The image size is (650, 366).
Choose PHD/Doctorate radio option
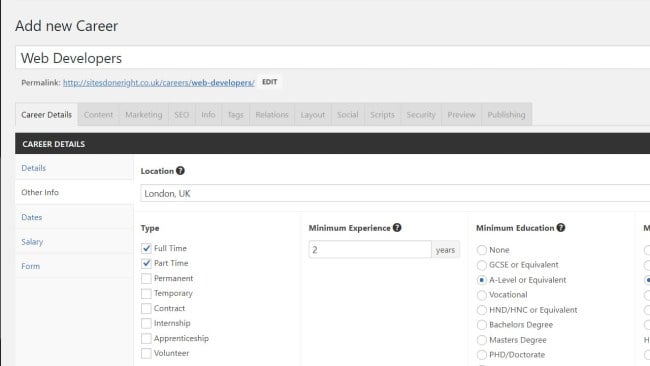click(x=482, y=355)
